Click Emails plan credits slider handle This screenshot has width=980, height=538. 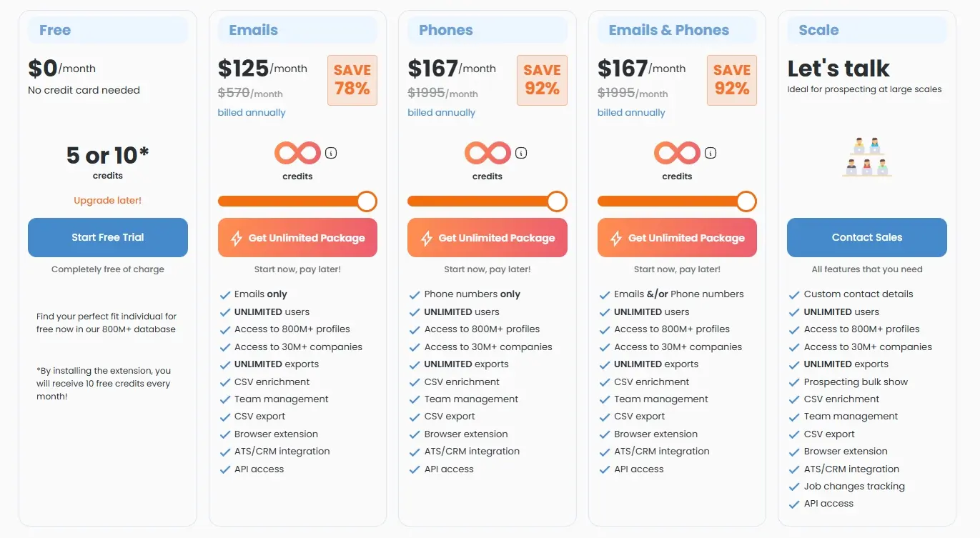(367, 201)
